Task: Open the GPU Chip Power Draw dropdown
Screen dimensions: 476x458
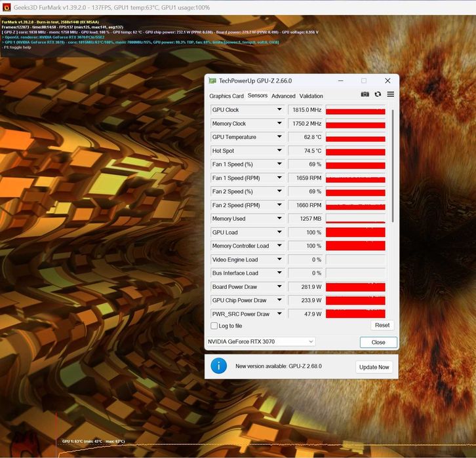Action: [279, 300]
